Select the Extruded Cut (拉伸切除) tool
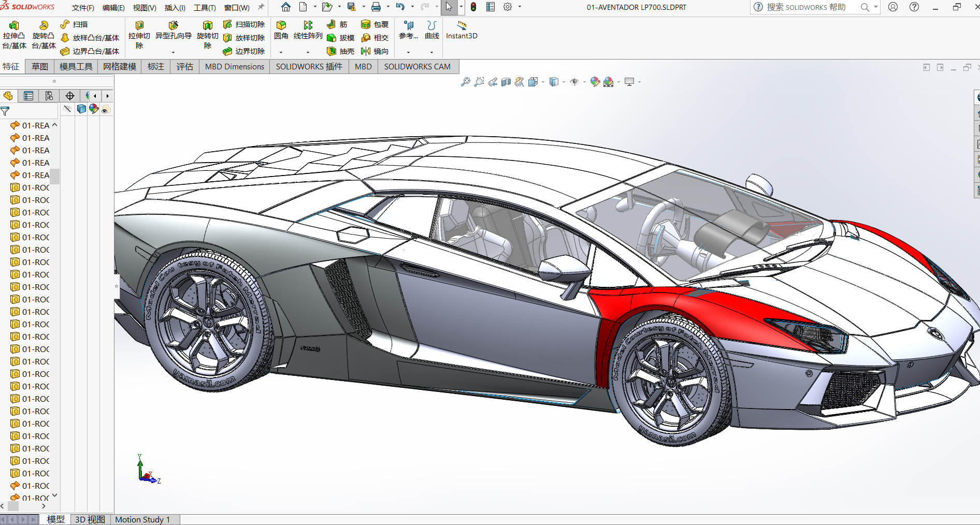The height and width of the screenshot is (525, 980). pyautogui.click(x=139, y=35)
